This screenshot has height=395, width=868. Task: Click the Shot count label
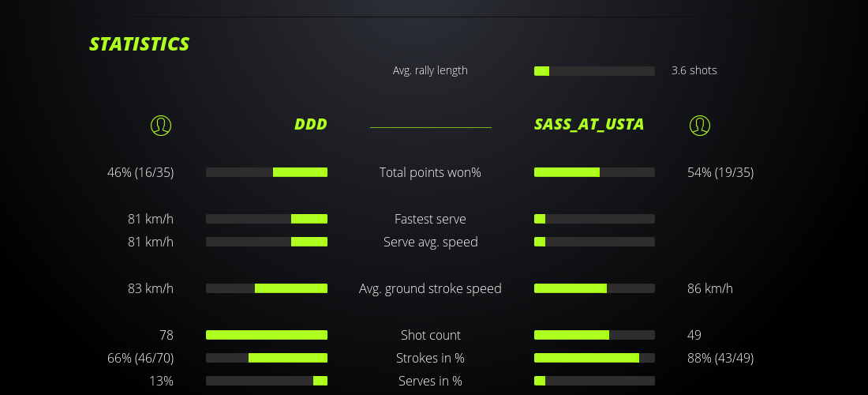pos(430,335)
